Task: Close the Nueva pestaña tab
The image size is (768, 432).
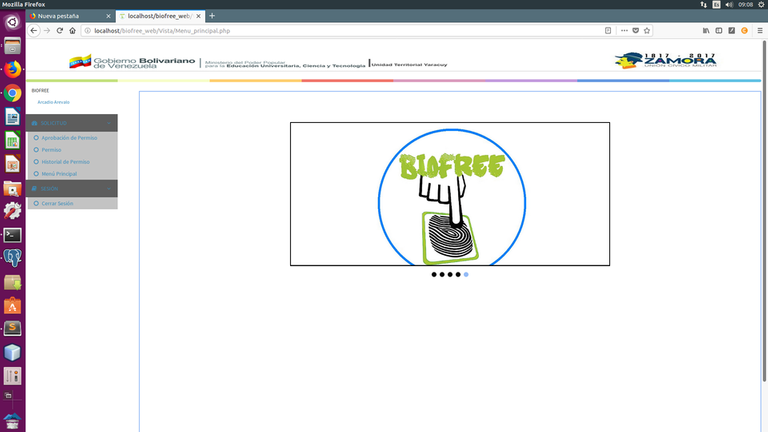Action: tap(108, 16)
